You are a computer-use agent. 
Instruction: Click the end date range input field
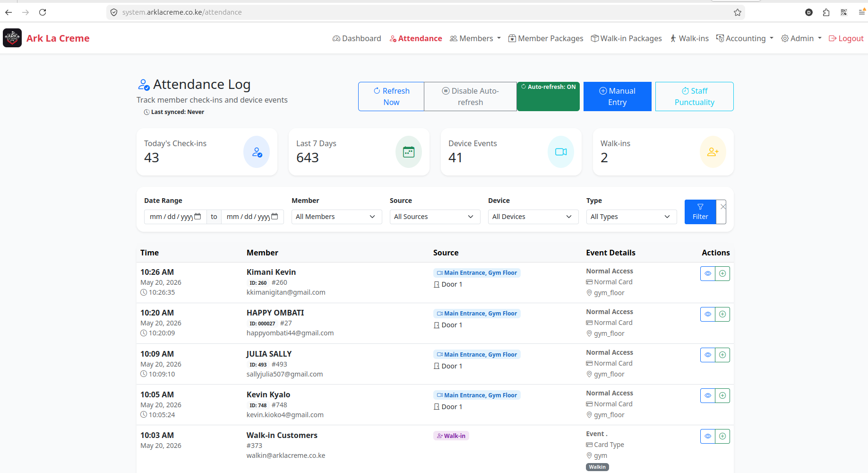click(x=252, y=217)
